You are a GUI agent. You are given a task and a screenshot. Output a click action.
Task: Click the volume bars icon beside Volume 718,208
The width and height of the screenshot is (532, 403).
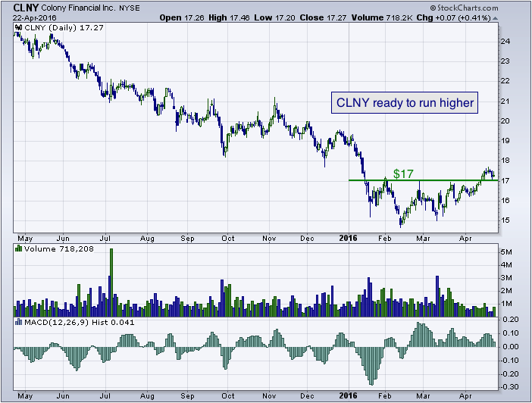(19, 249)
